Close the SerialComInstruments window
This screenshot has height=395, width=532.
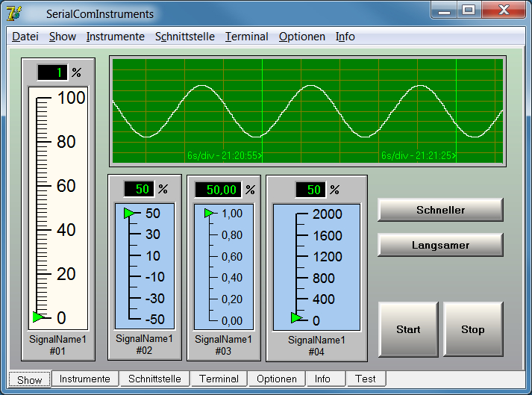click(504, 10)
